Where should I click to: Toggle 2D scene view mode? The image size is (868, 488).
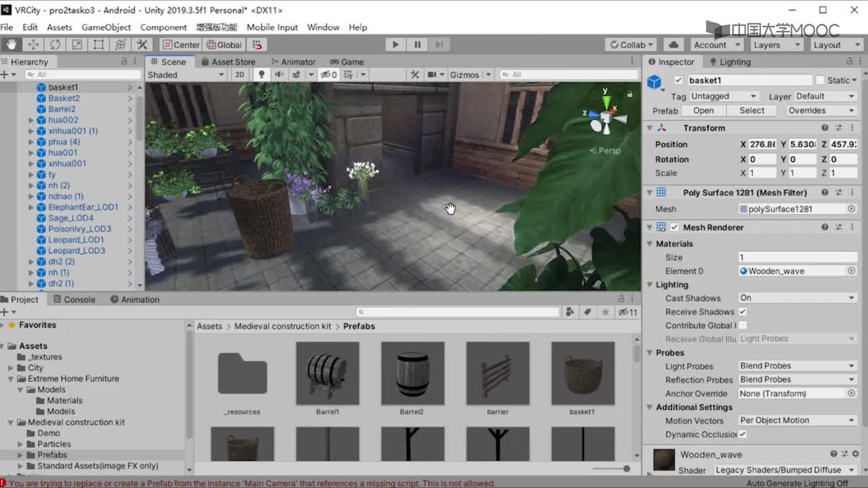point(239,75)
